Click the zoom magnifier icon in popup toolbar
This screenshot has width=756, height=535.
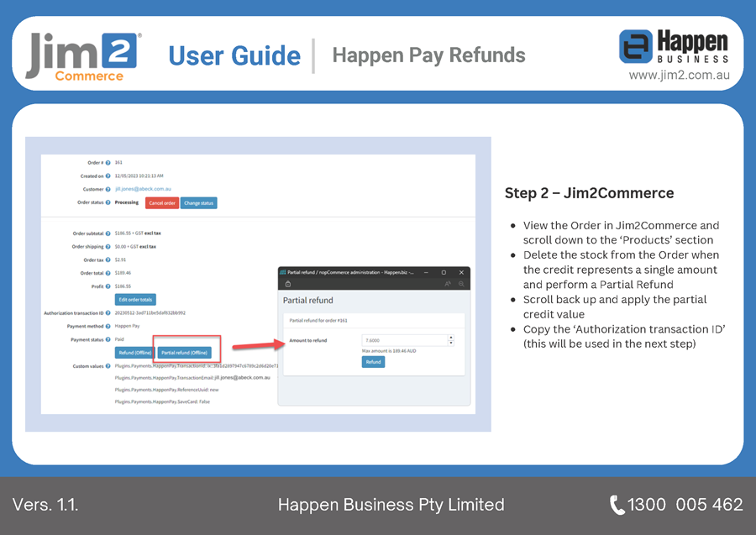coord(461,284)
